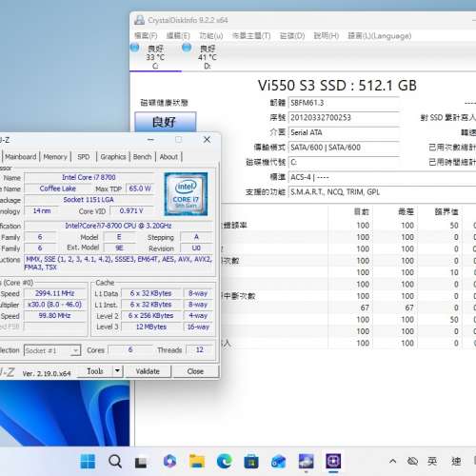Click the 良好 health status button
476x476 pixels.
tap(166, 122)
